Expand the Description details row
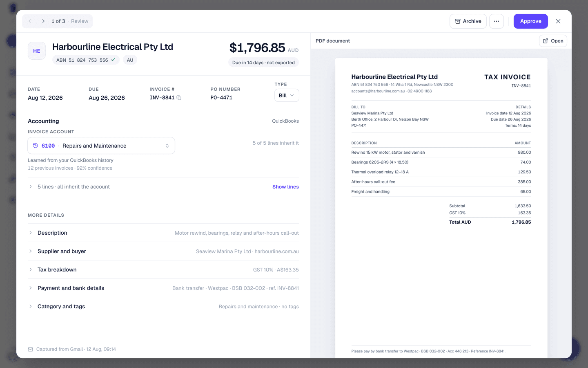 163,233
